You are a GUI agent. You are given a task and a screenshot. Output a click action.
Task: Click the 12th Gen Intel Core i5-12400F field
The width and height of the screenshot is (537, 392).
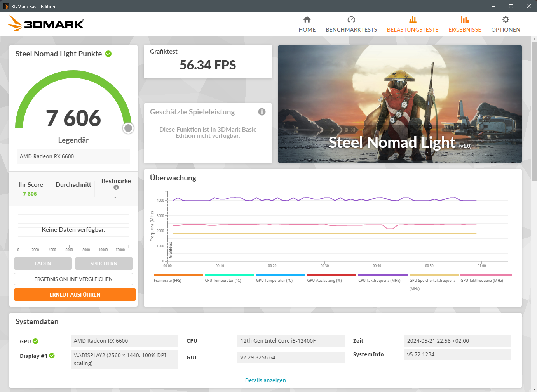pyautogui.click(x=291, y=341)
